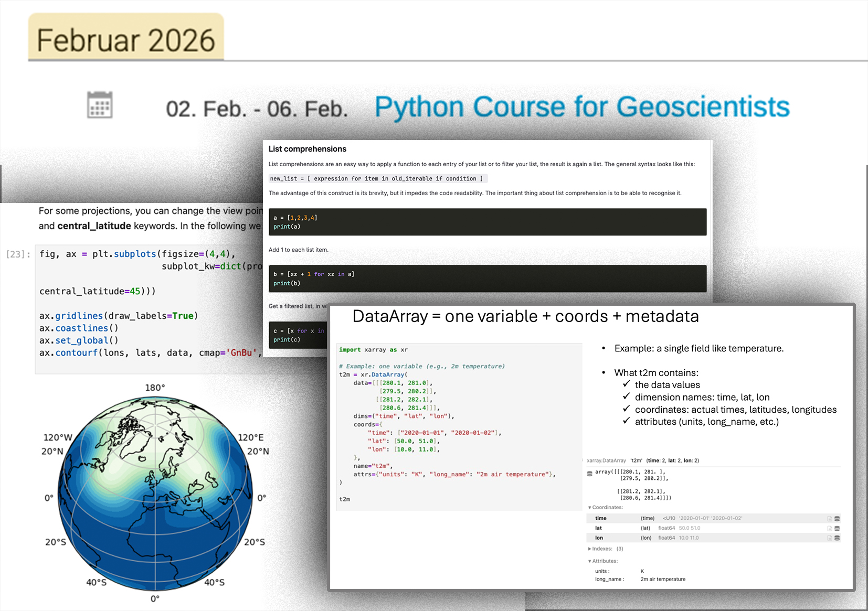Click the calendar icon beside the course dates
The height and width of the screenshot is (611, 868).
coord(100,105)
